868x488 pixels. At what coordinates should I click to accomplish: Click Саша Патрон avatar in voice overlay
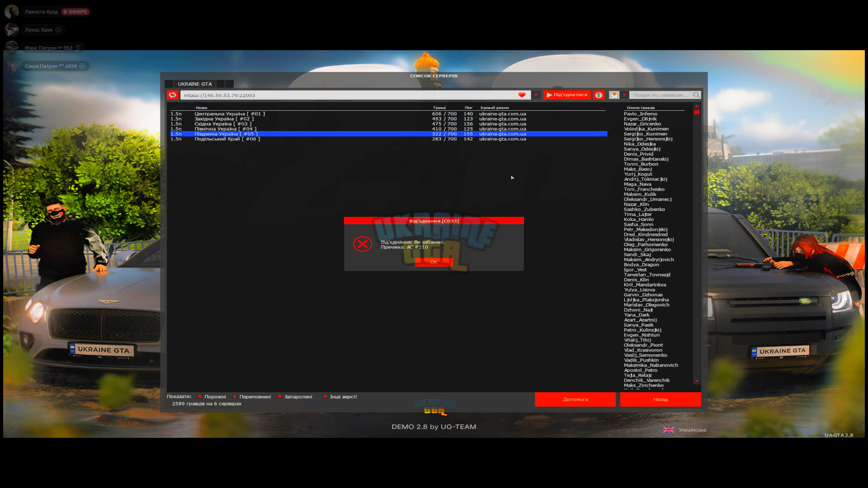[x=12, y=66]
